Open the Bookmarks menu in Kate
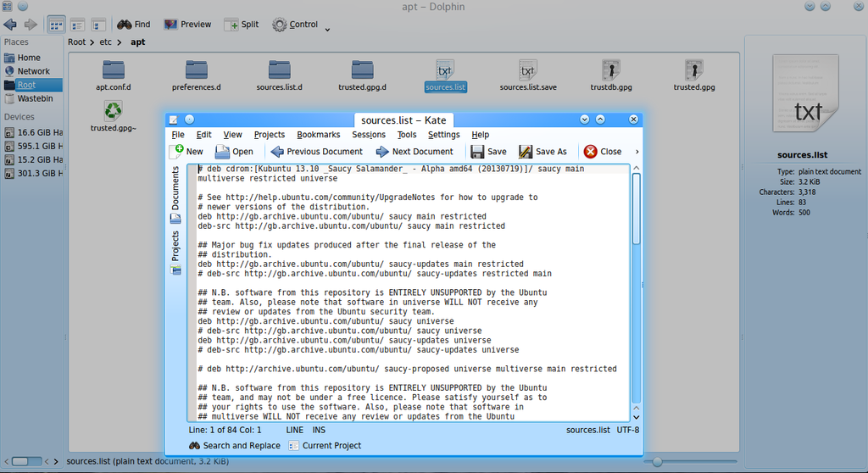 (x=318, y=135)
